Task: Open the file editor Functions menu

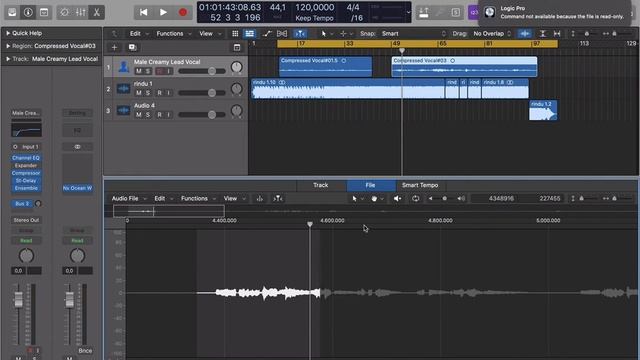Action: tap(198, 198)
